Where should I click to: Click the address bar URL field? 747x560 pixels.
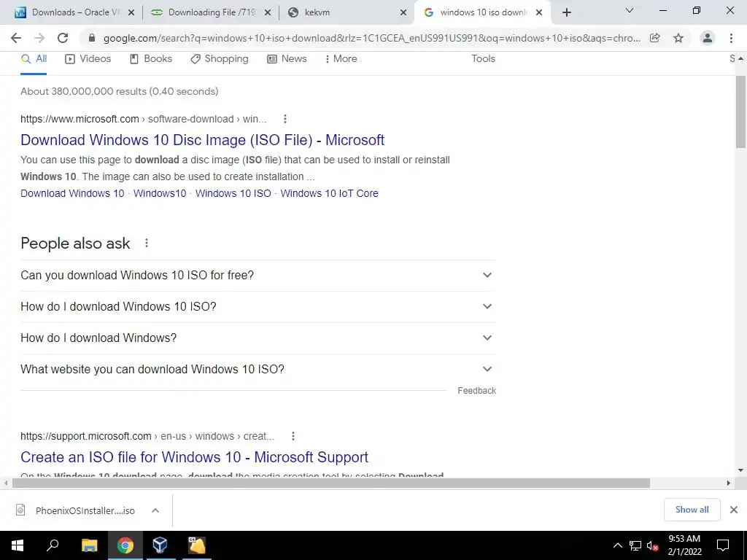(371, 38)
